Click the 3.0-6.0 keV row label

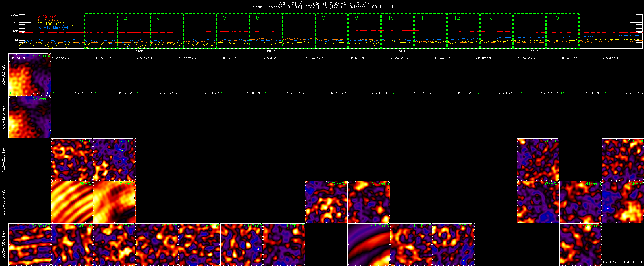click(x=3, y=75)
